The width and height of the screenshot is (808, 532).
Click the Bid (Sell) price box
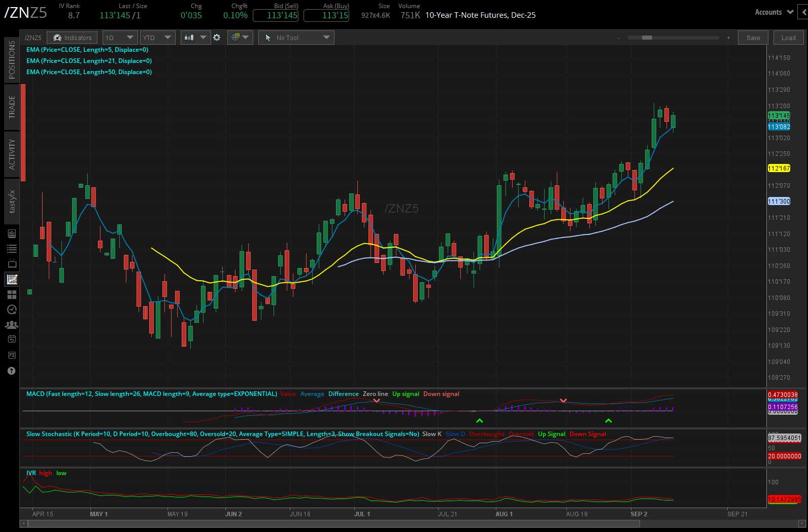pos(276,15)
